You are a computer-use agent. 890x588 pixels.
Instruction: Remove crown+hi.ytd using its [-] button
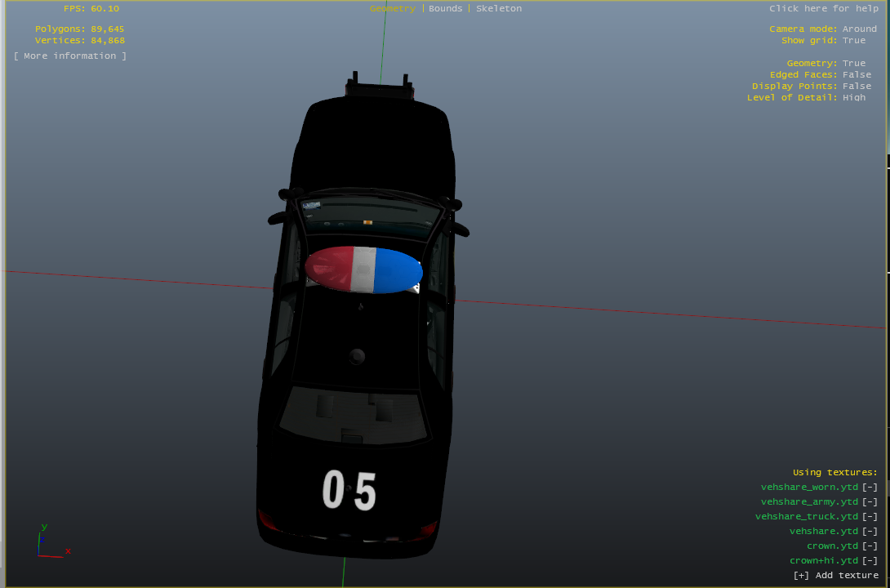(870, 561)
